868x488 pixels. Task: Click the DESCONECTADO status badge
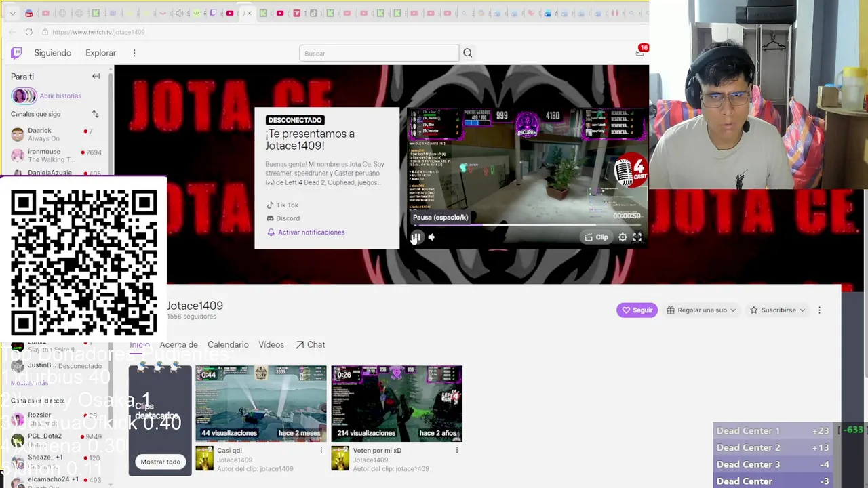coord(294,120)
